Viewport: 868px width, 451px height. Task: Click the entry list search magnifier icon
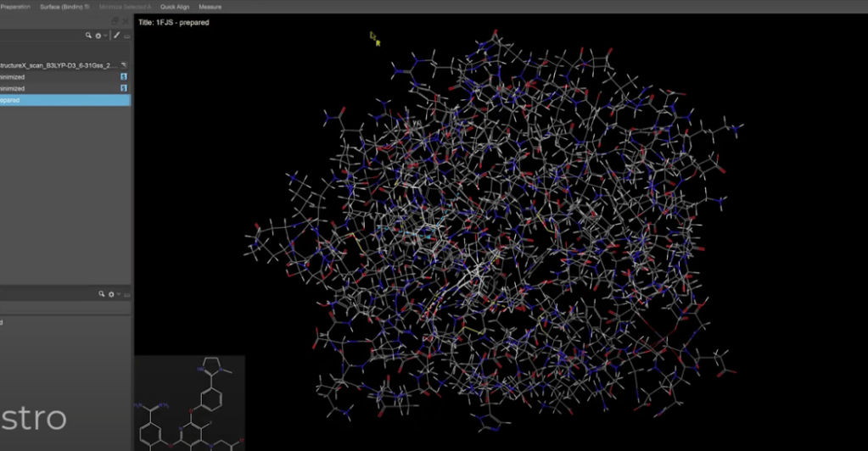point(88,36)
